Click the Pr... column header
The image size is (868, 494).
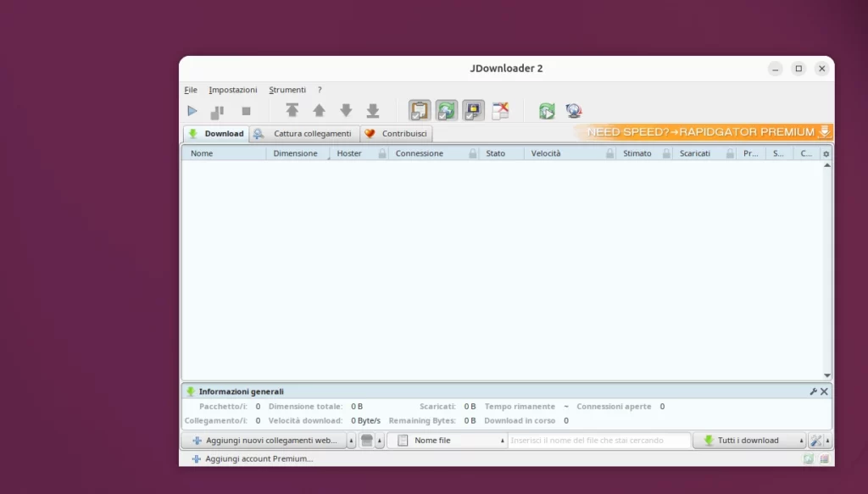point(751,153)
